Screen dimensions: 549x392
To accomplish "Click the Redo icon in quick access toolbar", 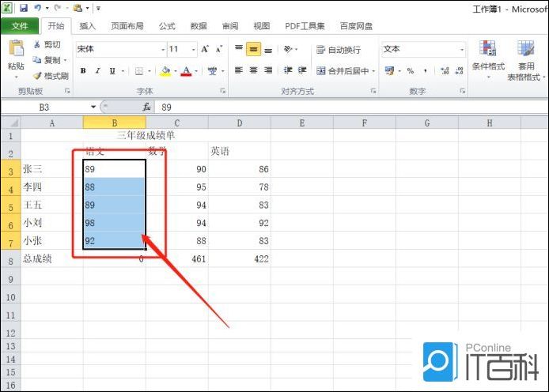I will [x=58, y=8].
